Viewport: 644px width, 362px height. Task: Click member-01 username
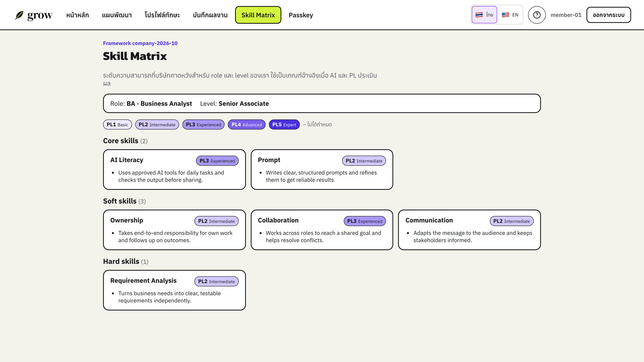coord(566,15)
